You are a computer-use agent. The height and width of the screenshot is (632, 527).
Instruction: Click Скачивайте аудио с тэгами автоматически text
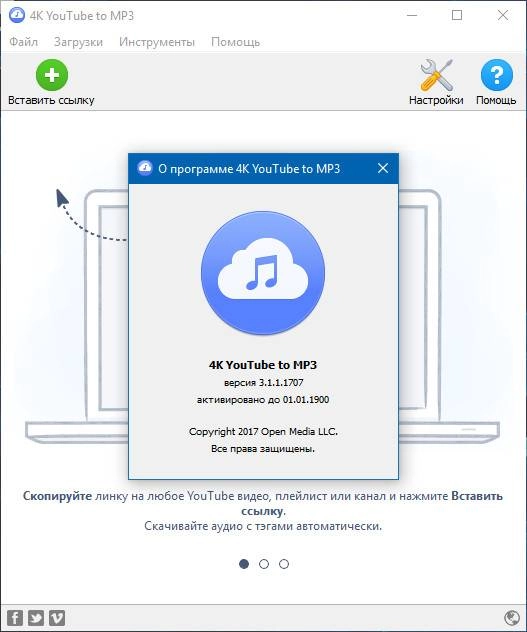(x=263, y=526)
